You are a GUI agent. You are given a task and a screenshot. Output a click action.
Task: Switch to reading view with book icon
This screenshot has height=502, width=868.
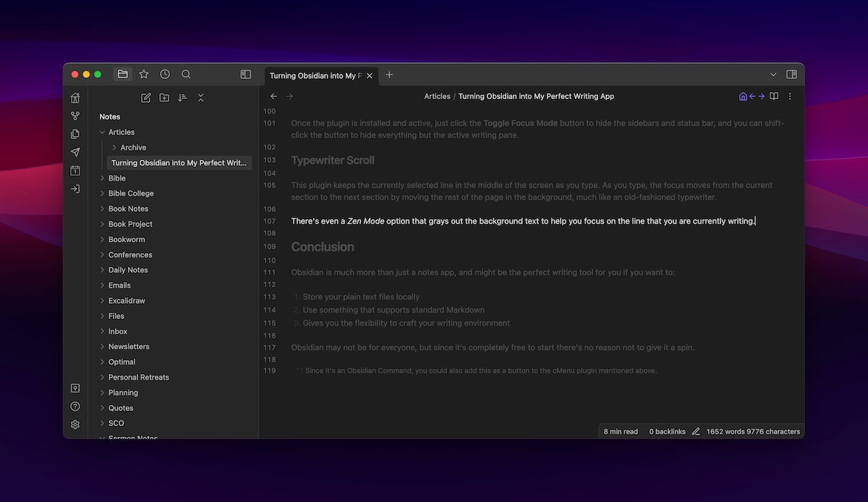click(x=774, y=96)
